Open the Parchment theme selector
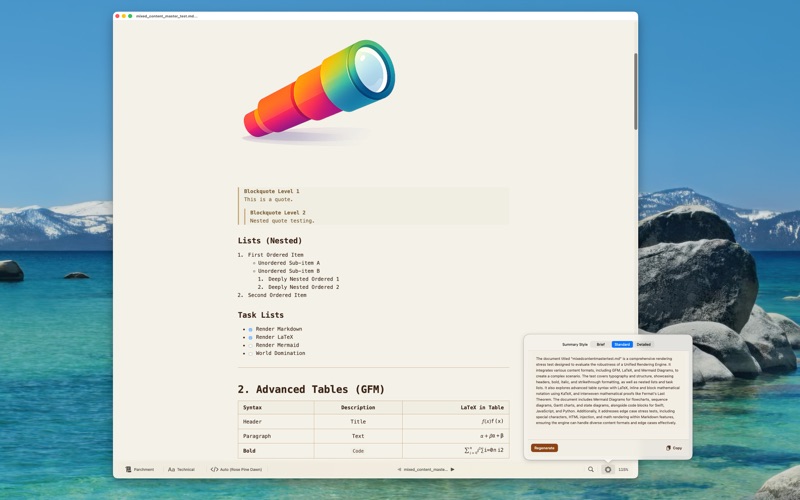800x500 pixels. tap(140, 469)
